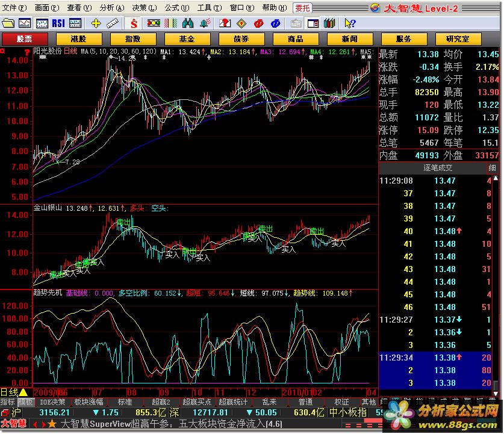Click the arrow question help cursor icon
This screenshot has height=434, width=504.
pos(350,23)
